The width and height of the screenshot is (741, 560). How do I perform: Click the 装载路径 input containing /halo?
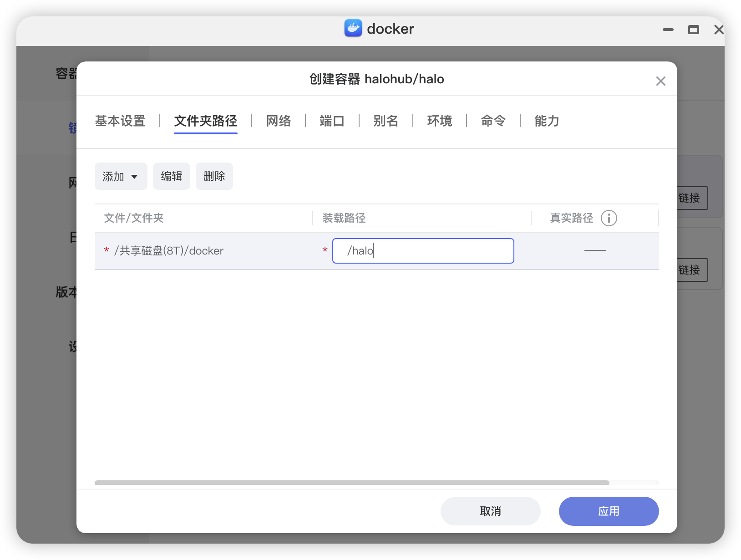pos(423,251)
